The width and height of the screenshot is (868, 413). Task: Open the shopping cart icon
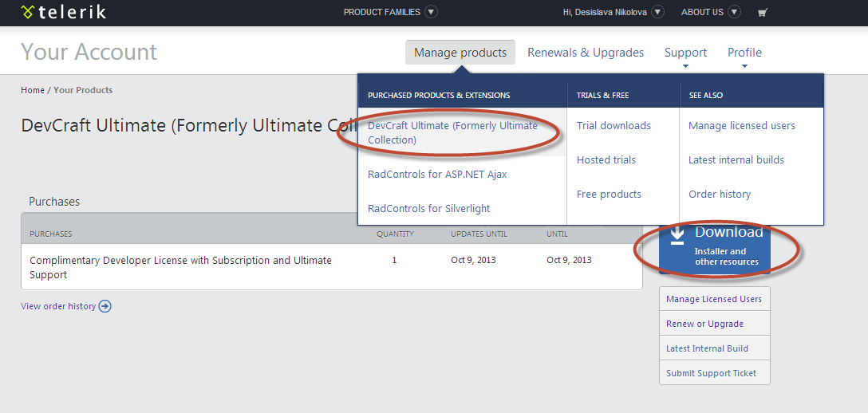[x=763, y=12]
